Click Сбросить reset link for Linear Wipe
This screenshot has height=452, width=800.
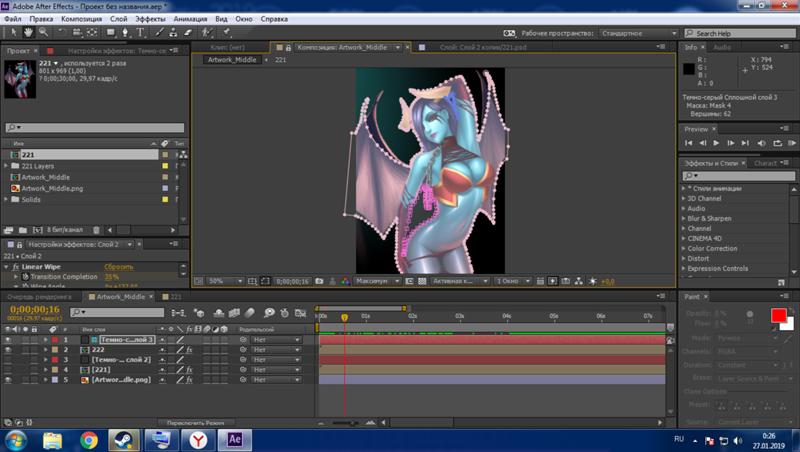pyautogui.click(x=119, y=267)
